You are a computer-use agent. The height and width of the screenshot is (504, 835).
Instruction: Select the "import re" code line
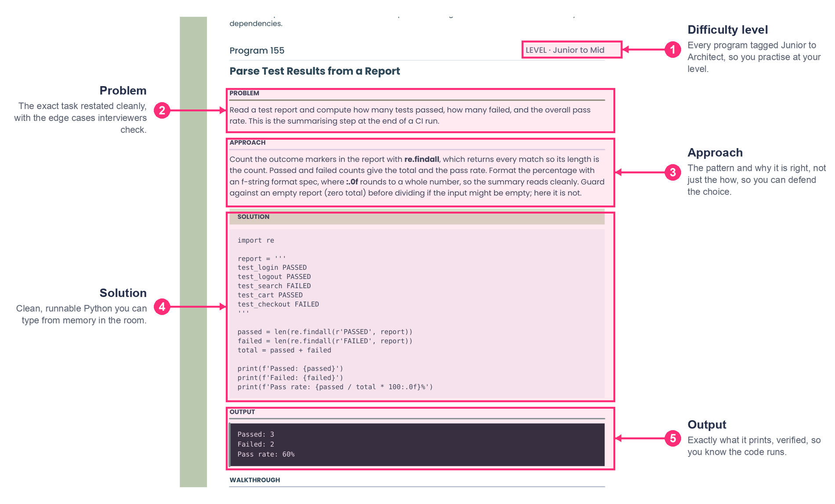(256, 240)
